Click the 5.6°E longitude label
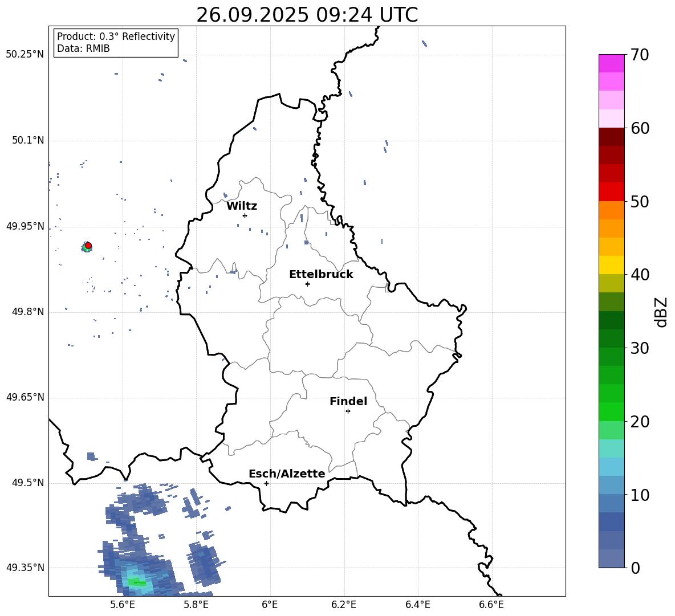The image size is (675, 616). 123,605
